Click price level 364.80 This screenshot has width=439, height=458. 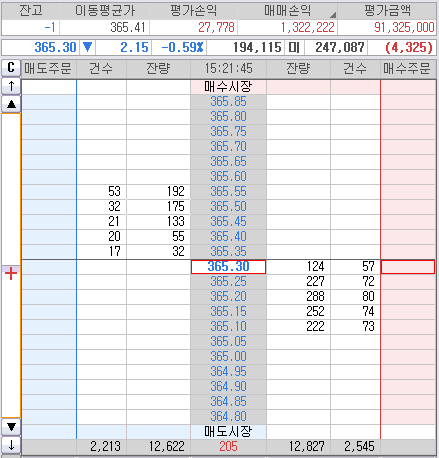point(228,417)
